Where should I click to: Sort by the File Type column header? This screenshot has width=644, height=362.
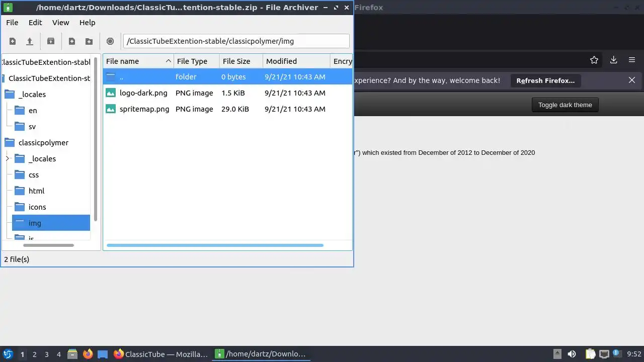point(197,61)
